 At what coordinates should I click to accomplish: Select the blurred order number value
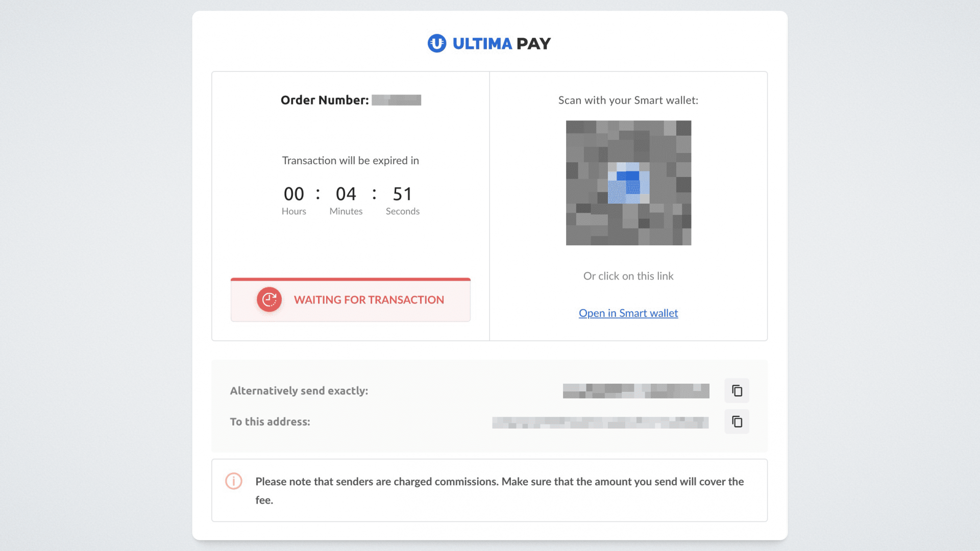pyautogui.click(x=396, y=100)
